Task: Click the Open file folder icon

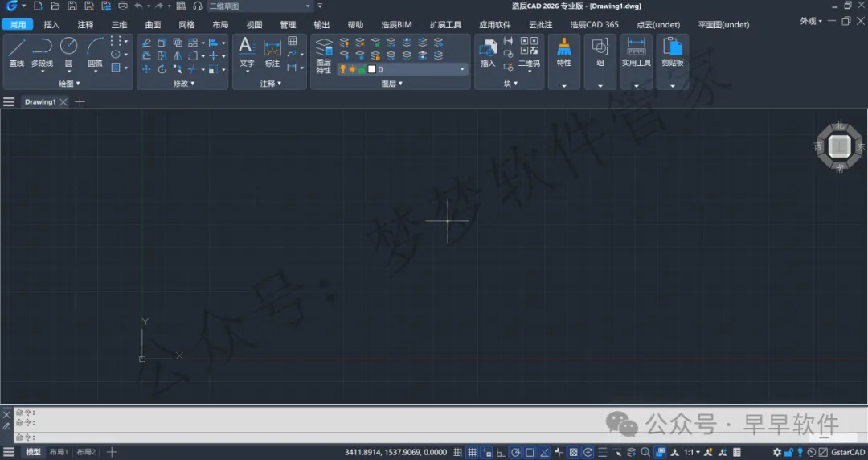Action: tap(55, 6)
